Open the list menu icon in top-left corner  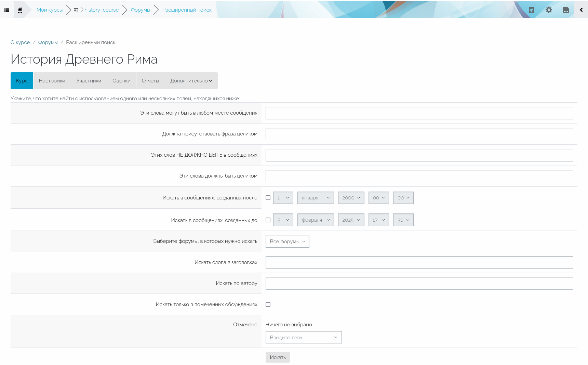coord(7,10)
